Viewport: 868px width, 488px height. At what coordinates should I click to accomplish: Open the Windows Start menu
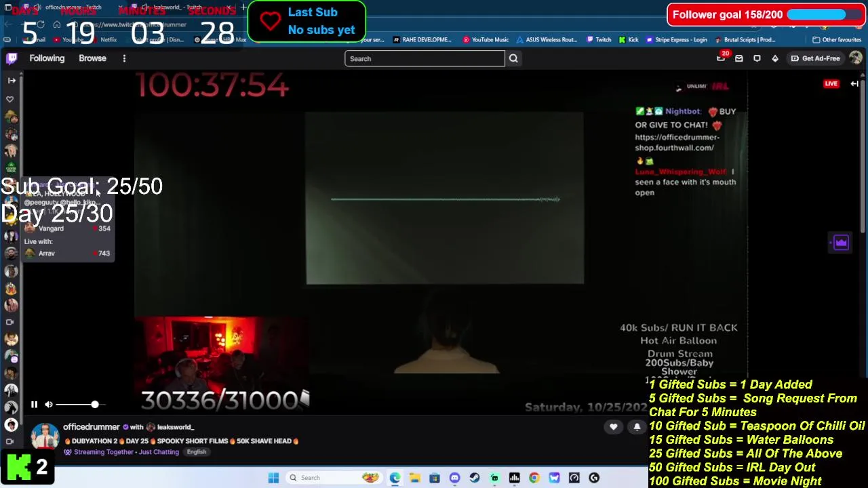click(273, 478)
